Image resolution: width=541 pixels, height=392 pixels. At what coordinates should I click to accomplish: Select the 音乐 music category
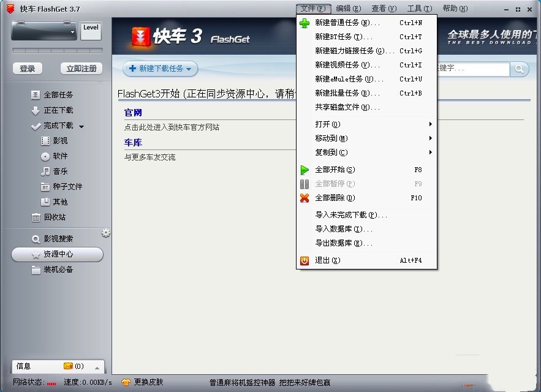(x=58, y=171)
